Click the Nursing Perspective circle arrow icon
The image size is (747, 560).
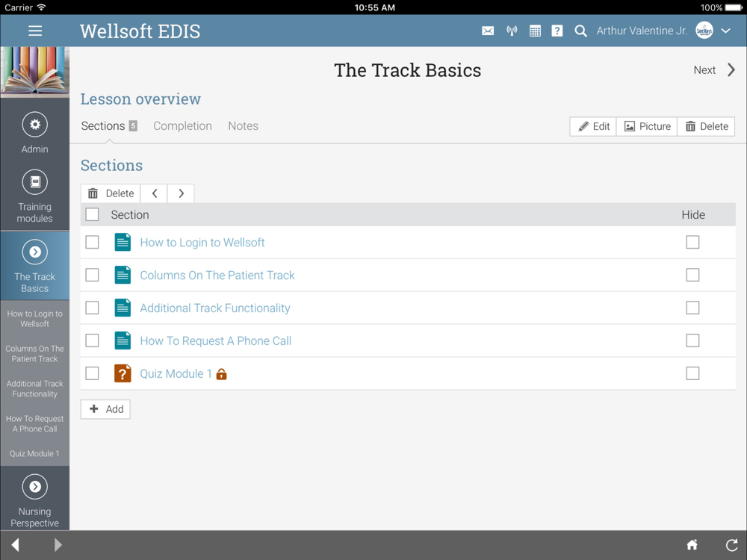[x=35, y=487]
